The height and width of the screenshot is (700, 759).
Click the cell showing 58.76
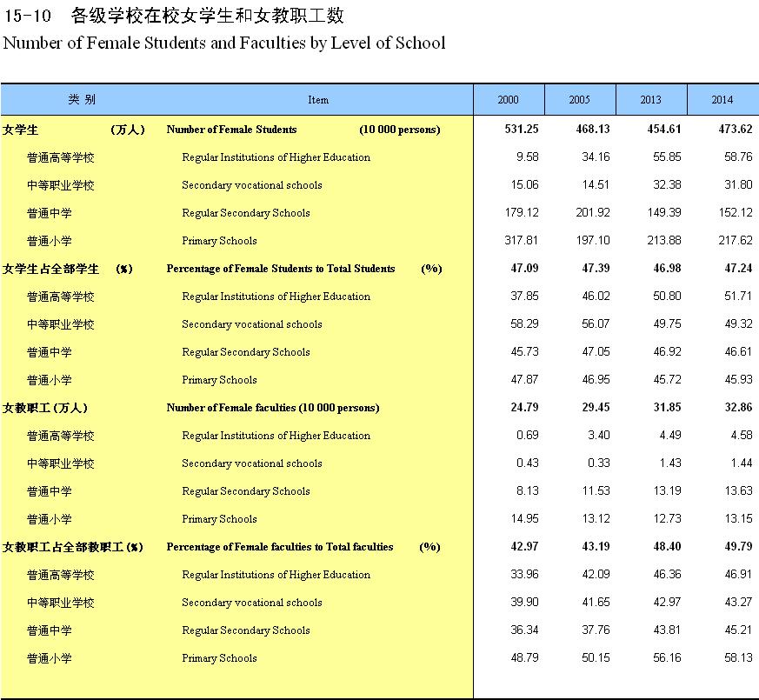737,157
